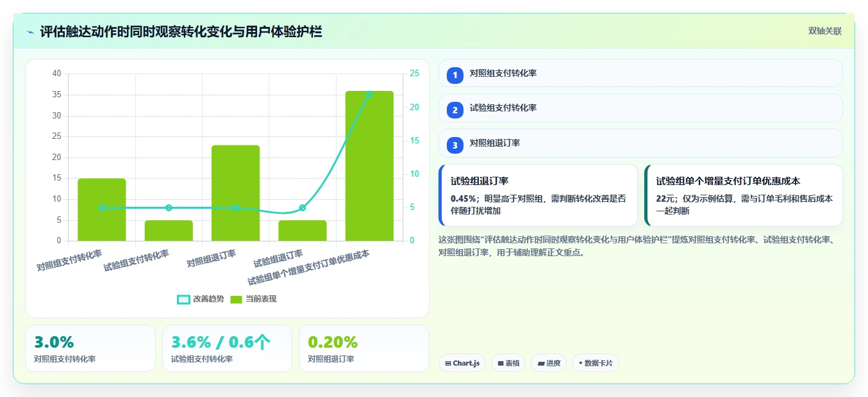Click the title icon beside 评估触达动作
This screenshot has width=868, height=397.
31,32
